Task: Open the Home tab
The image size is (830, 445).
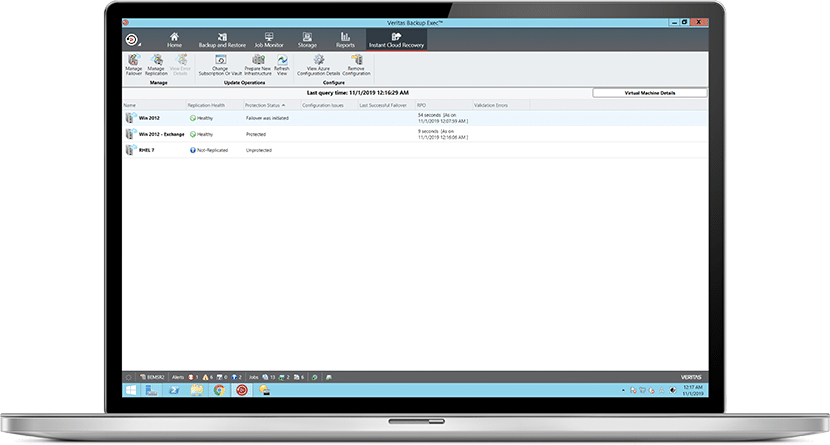Action: (x=174, y=40)
